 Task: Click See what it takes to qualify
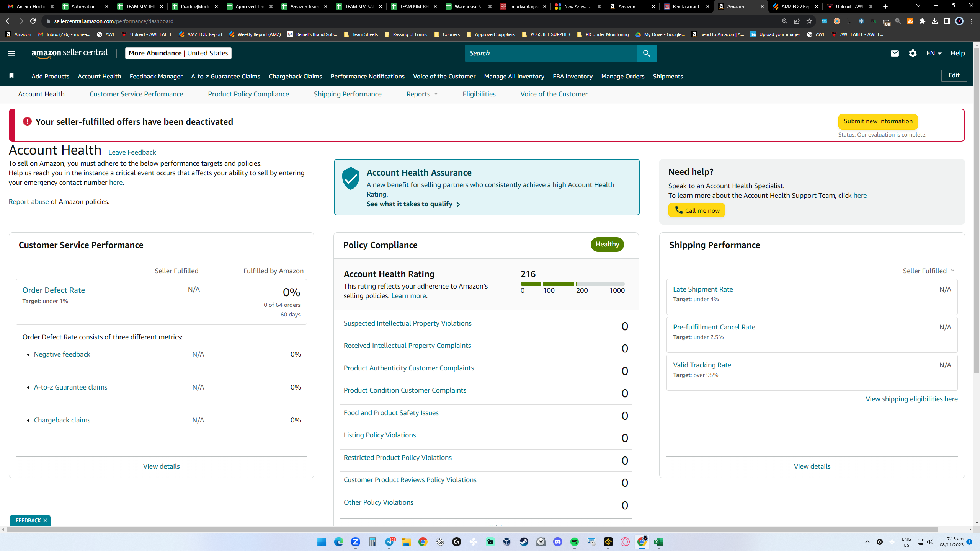pyautogui.click(x=413, y=204)
